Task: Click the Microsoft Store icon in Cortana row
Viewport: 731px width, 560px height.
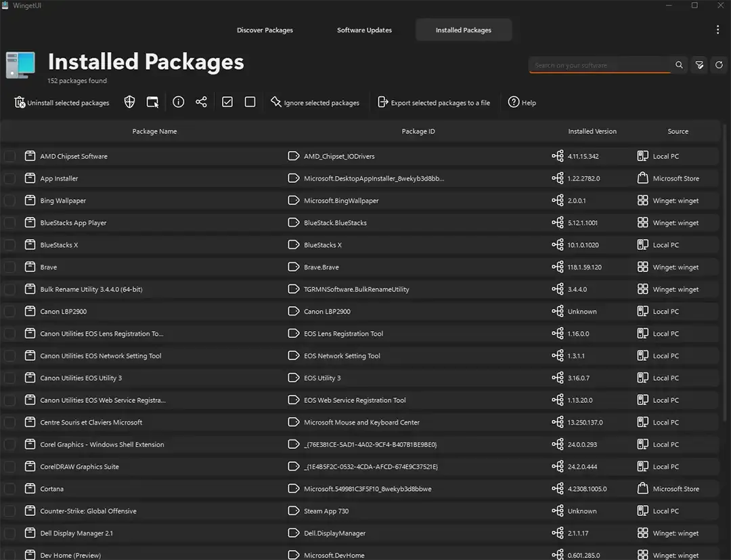Action: pyautogui.click(x=642, y=488)
